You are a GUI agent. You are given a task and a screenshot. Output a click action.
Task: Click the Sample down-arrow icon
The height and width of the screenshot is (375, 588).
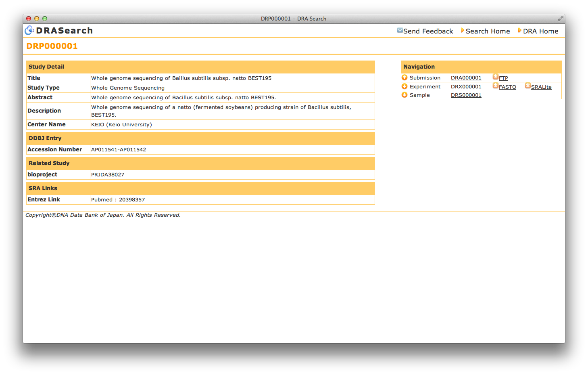405,95
